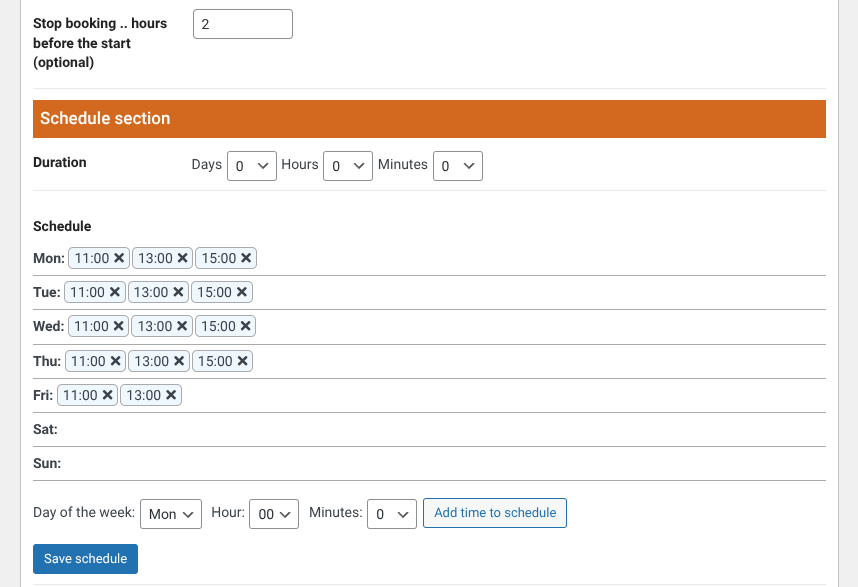The height and width of the screenshot is (587, 858).
Task: Remove the Tuesday 13:00 time slot
Action: 179,292
